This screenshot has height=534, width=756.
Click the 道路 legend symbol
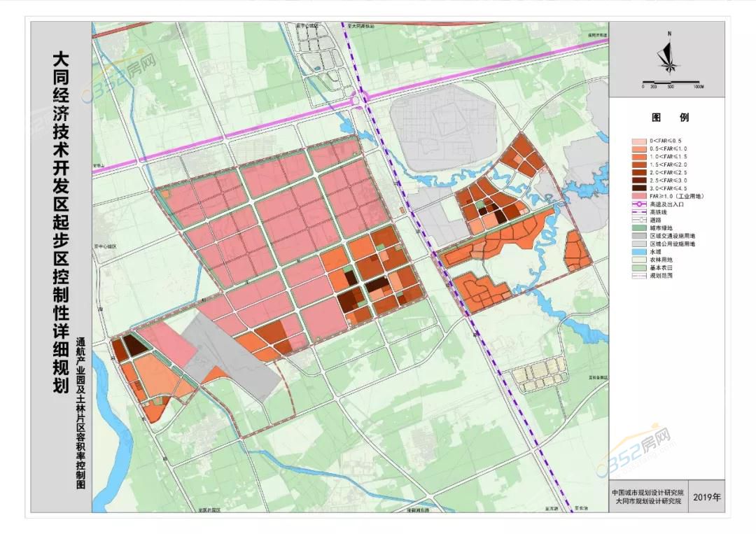tap(640, 220)
